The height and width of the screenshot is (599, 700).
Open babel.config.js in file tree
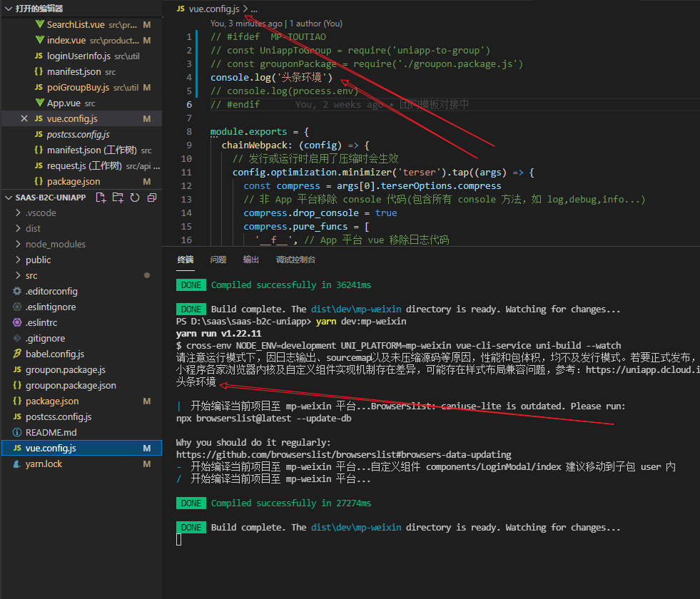(81, 354)
